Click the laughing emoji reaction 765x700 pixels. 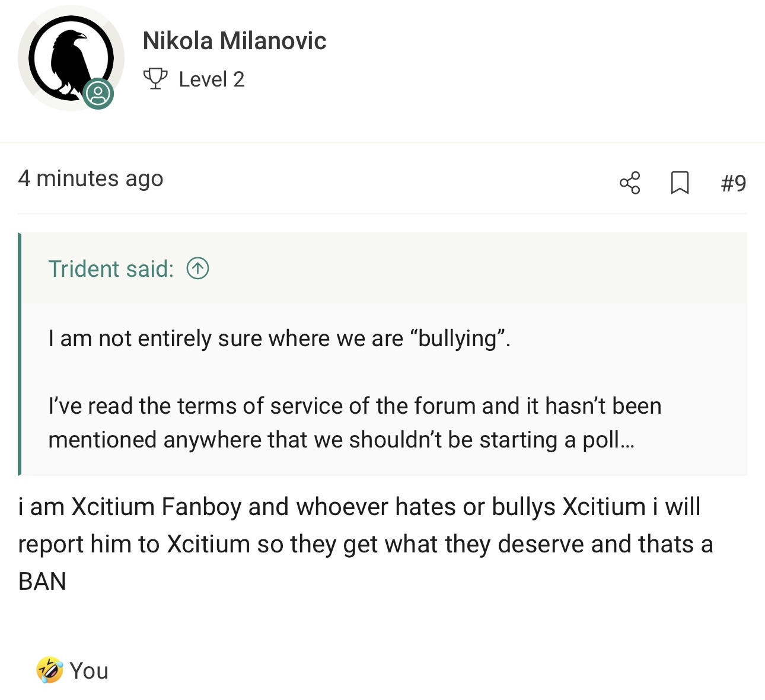pos(50,670)
